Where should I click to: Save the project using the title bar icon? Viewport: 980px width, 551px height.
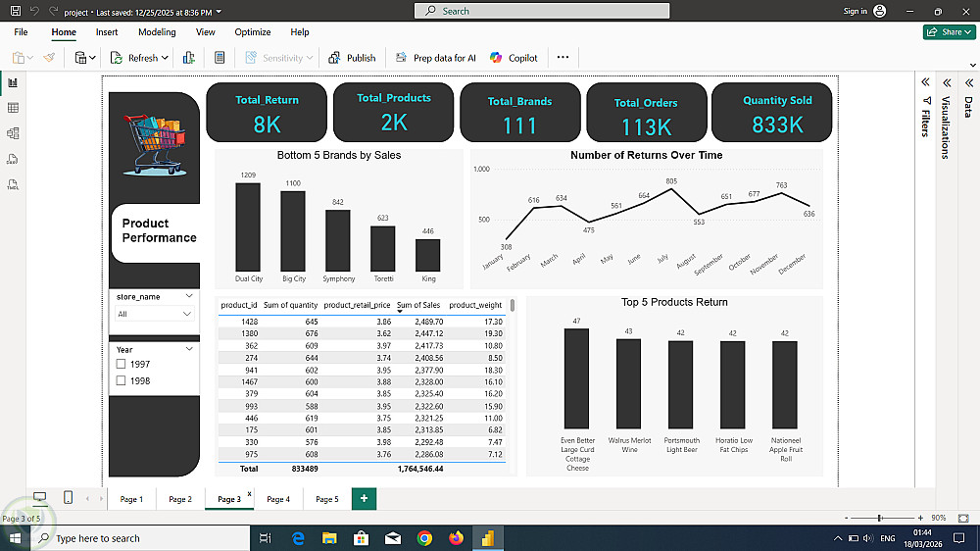pos(16,11)
